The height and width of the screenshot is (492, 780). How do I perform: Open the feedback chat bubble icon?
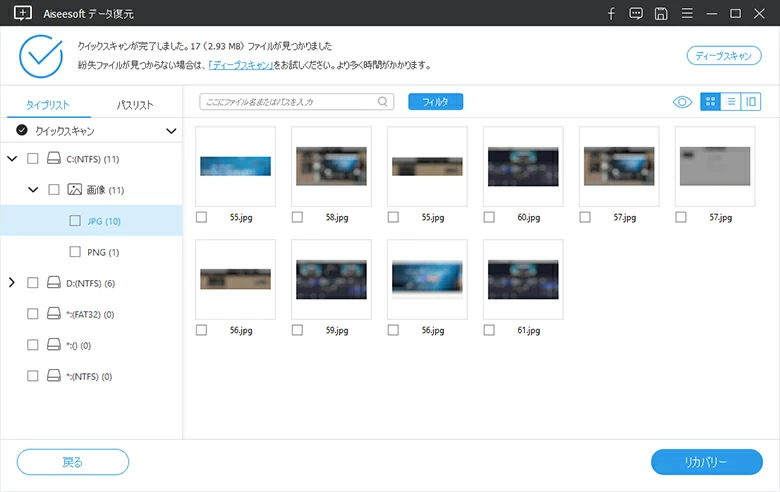[636, 13]
